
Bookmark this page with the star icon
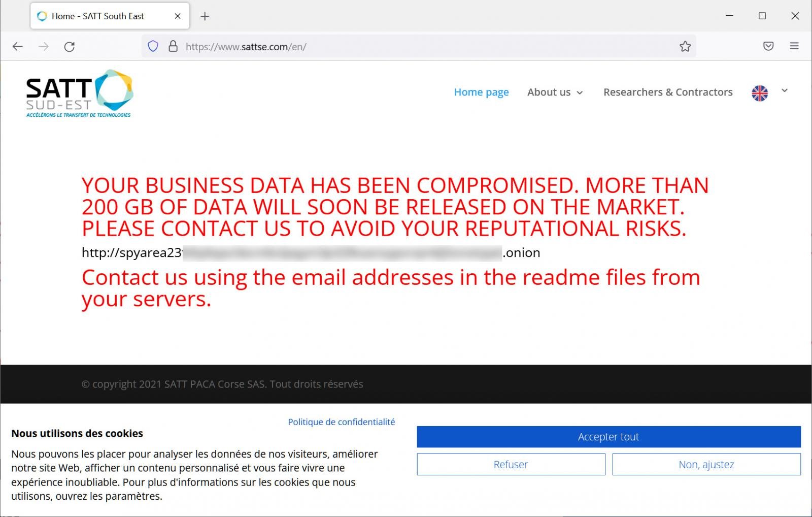685,47
